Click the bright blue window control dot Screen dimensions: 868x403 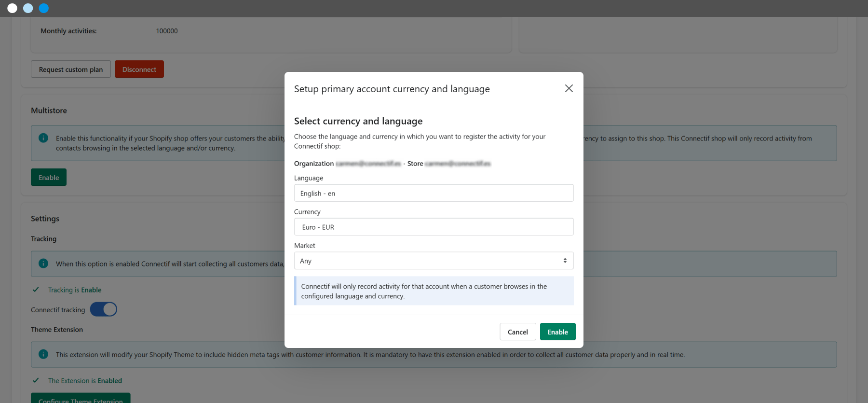point(44,8)
